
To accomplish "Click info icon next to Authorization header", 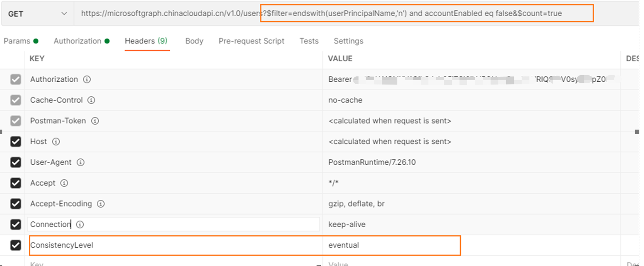I will 87,79.
